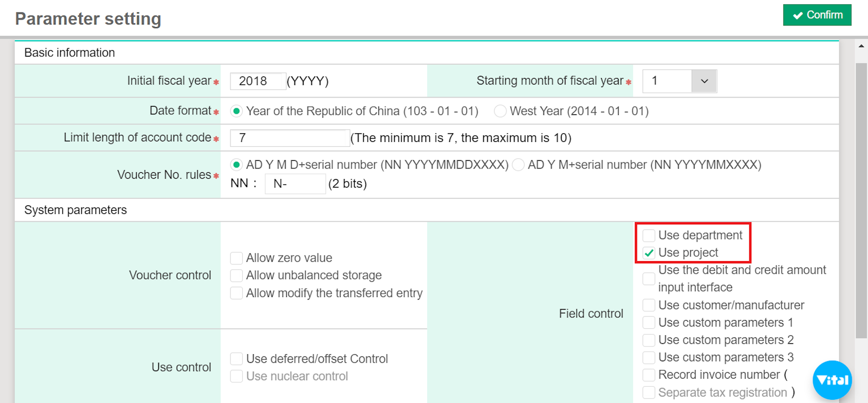Select Year of the Republic of China format
868x403 pixels.
[x=236, y=112]
